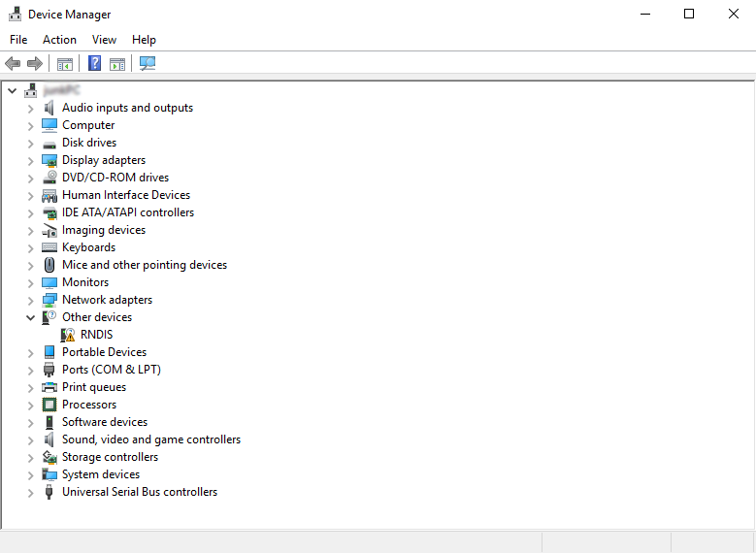756x553 pixels.
Task: Click the Keyboards category icon
Action: click(x=49, y=247)
